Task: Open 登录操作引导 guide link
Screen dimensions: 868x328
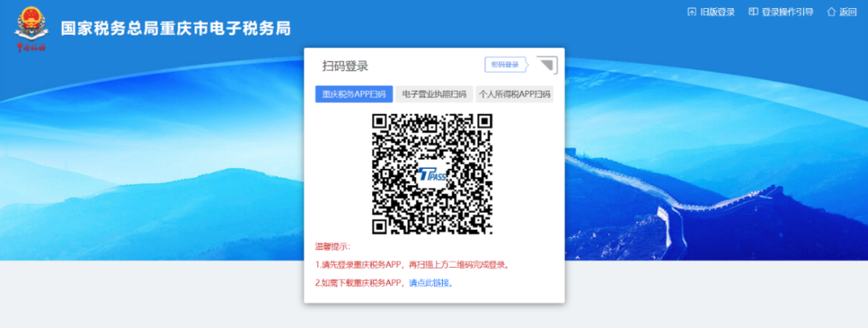Action: [788, 12]
